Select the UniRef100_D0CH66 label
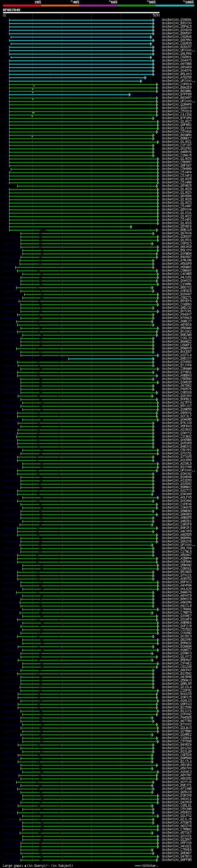Viewport: 197px width, 868px height. click(177, 501)
